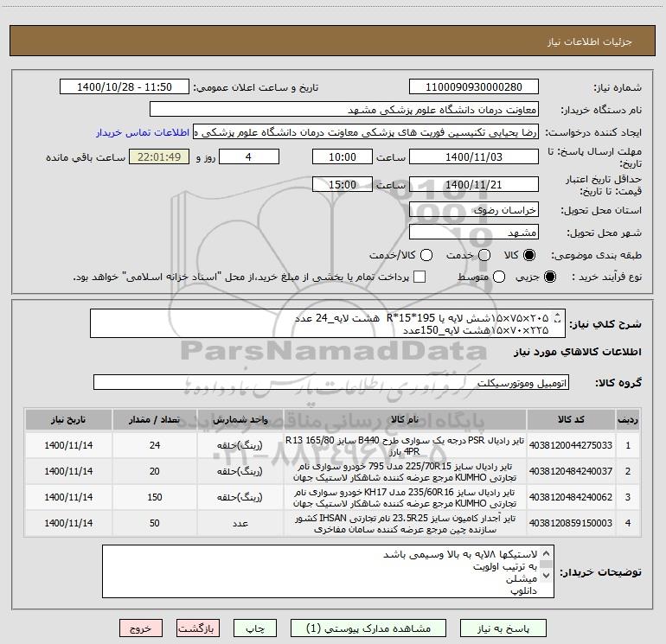The image size is (666, 644).
Task: Click the جزئیات اطلاعات نیاز header title
Action: pos(589,41)
